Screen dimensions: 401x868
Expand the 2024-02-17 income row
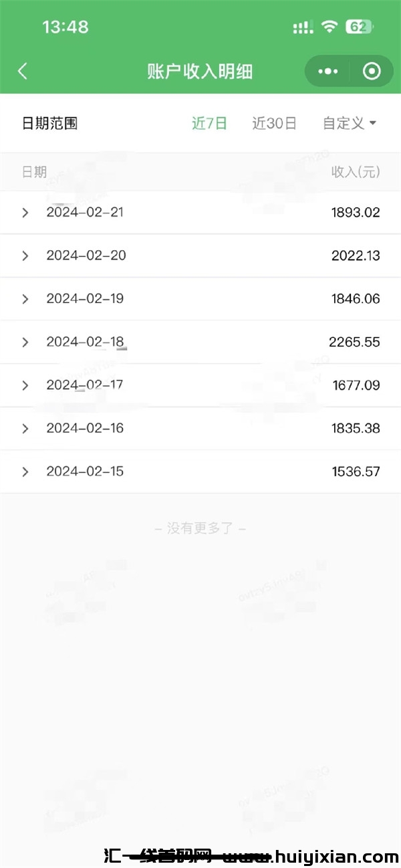pyautogui.click(x=25, y=385)
